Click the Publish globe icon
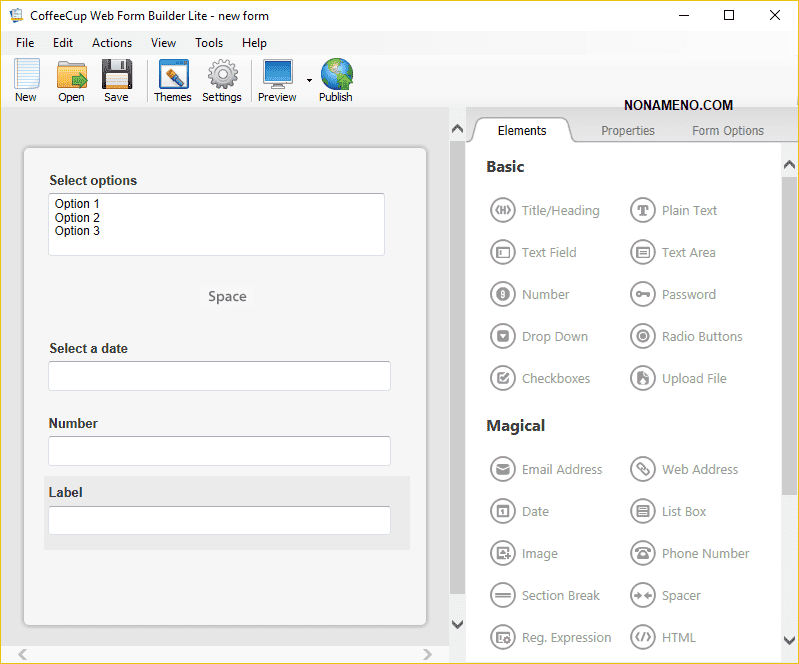 click(336, 80)
